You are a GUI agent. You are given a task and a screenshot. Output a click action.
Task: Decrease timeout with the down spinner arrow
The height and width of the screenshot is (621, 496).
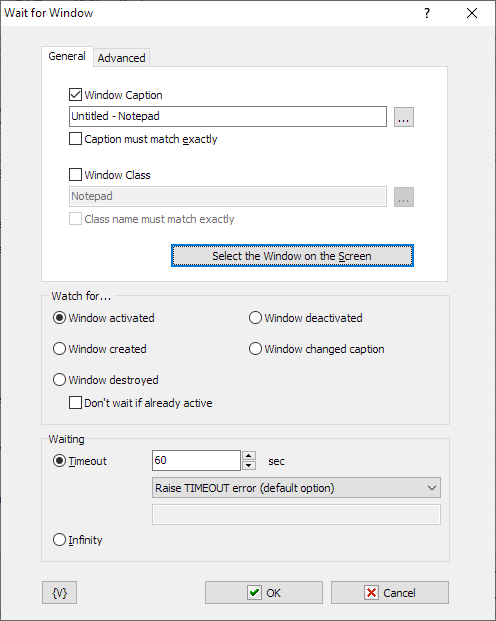(x=249, y=465)
